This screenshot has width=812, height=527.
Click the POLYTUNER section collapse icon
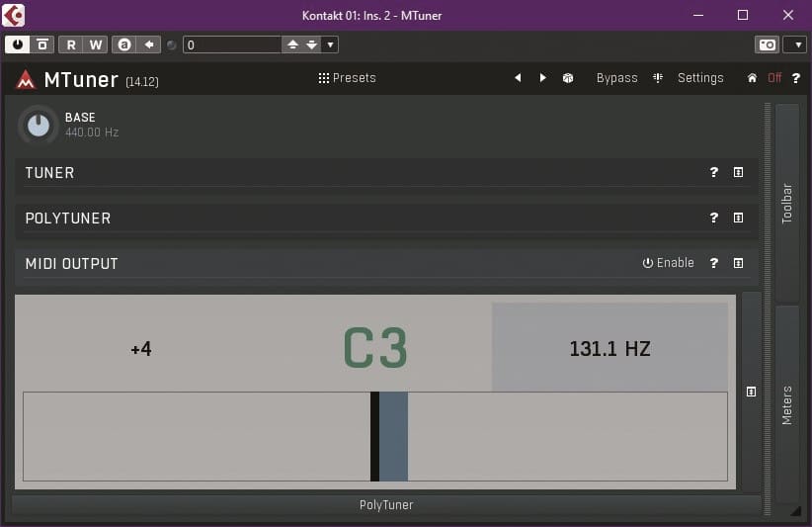click(739, 218)
